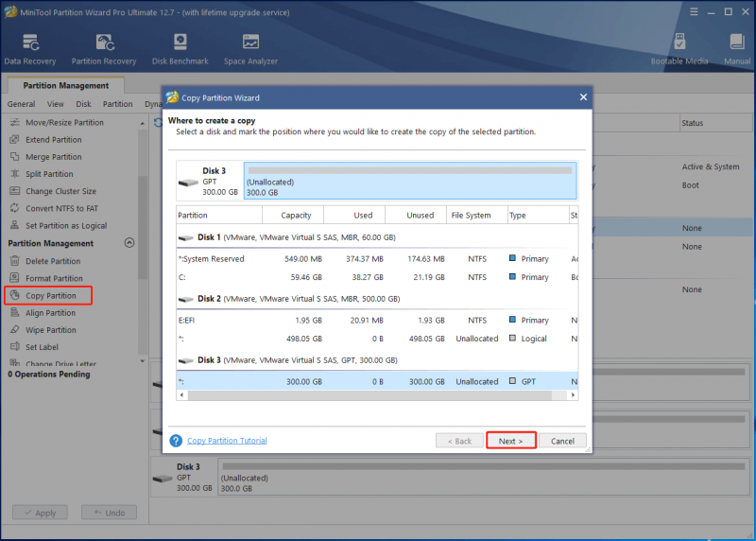Select the 498.05 GB unallocated row

377,339
